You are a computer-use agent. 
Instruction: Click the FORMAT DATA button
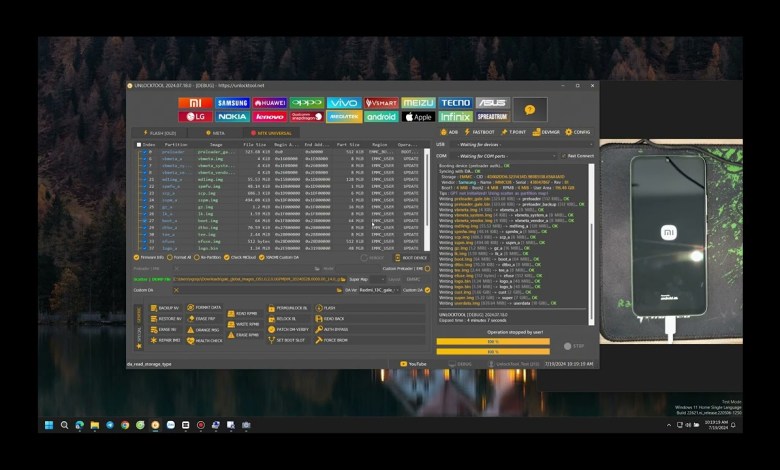(x=207, y=307)
